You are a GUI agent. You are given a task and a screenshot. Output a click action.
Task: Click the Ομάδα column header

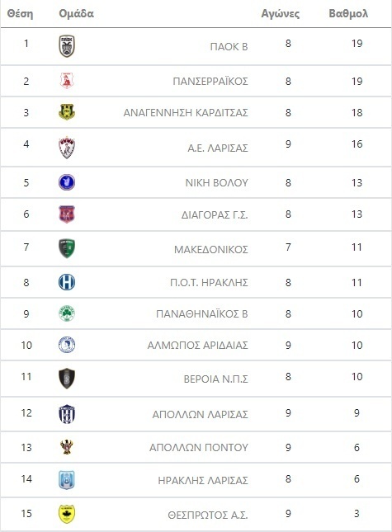point(77,13)
